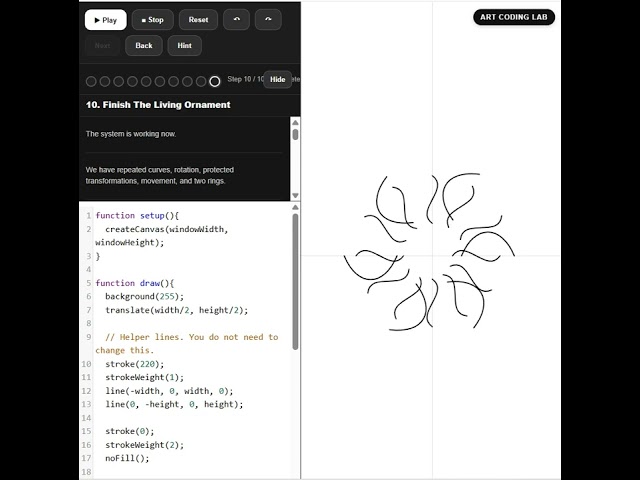Click the instructions scrollbar thumb
This screenshot has height=480, width=640.
pos(295,135)
